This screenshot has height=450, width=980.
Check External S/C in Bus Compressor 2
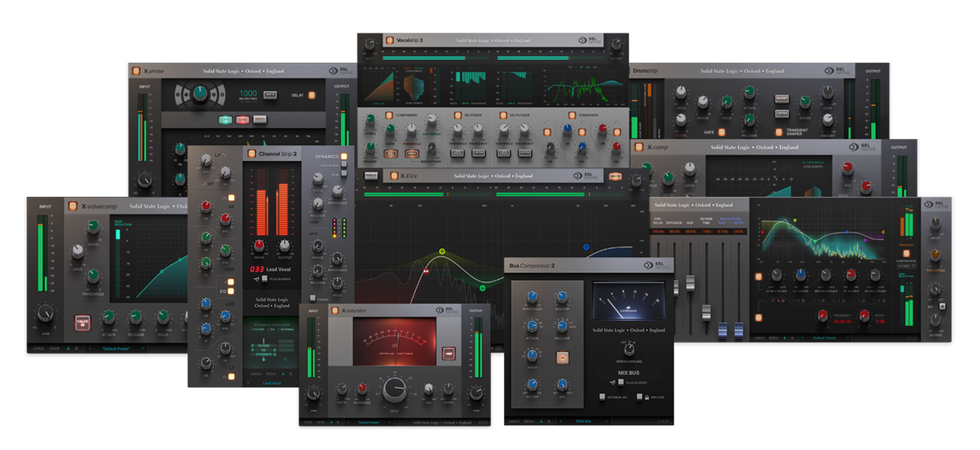pyautogui.click(x=603, y=396)
